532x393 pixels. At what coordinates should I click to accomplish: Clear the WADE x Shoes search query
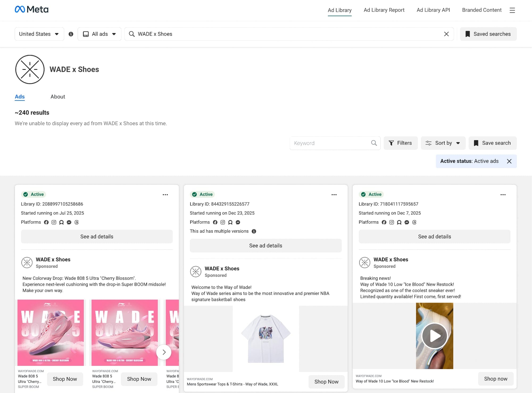click(x=446, y=34)
